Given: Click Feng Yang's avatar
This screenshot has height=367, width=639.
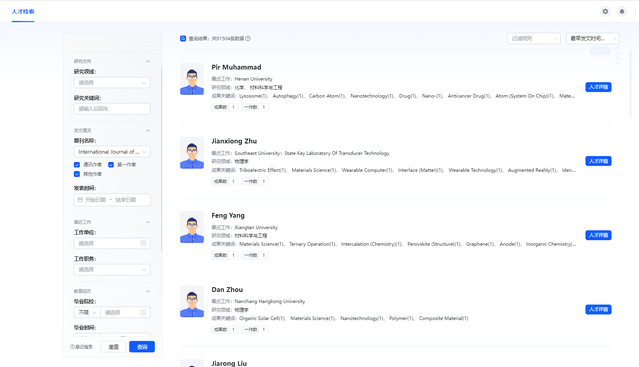Looking at the screenshot, I should (192, 227).
